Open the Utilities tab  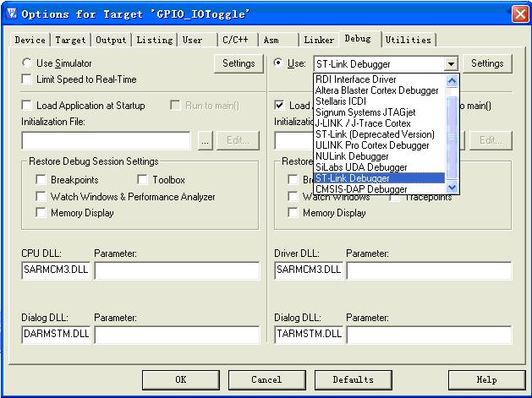pyautogui.click(x=409, y=40)
